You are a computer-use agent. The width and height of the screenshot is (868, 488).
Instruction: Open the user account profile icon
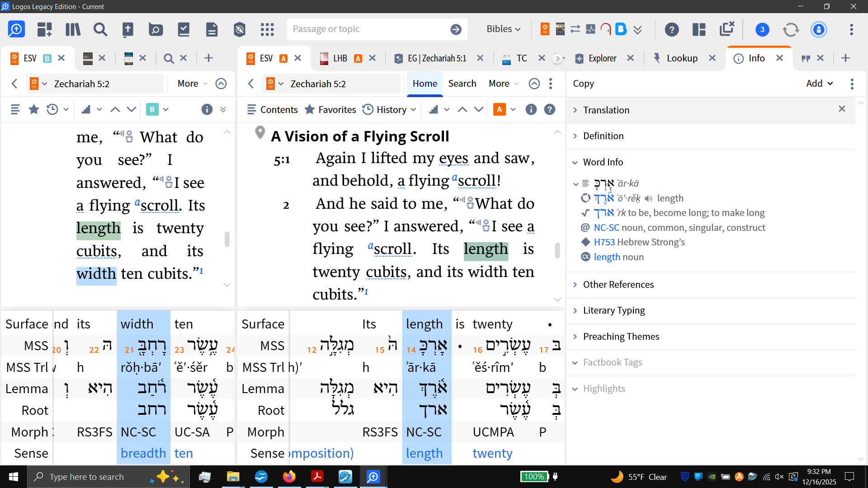819,30
